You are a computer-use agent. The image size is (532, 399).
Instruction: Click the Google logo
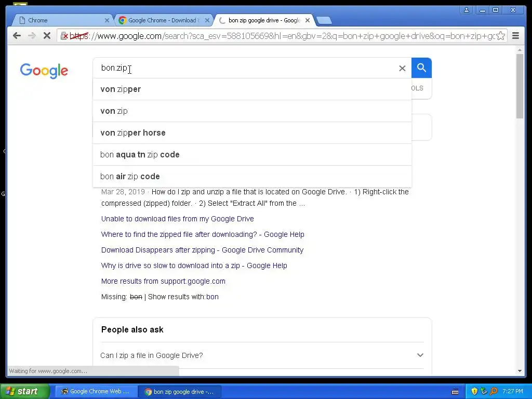(44, 71)
